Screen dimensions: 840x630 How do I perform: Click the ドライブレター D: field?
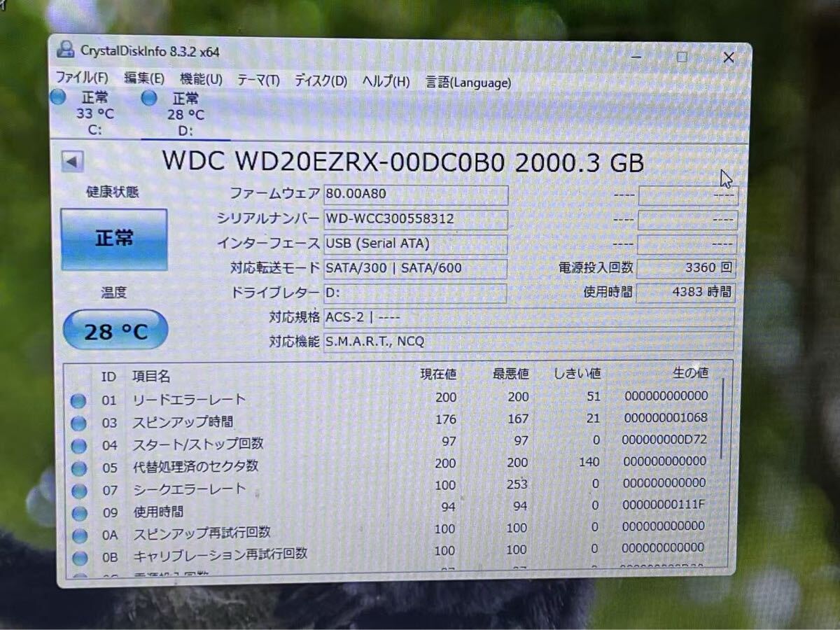[416, 293]
